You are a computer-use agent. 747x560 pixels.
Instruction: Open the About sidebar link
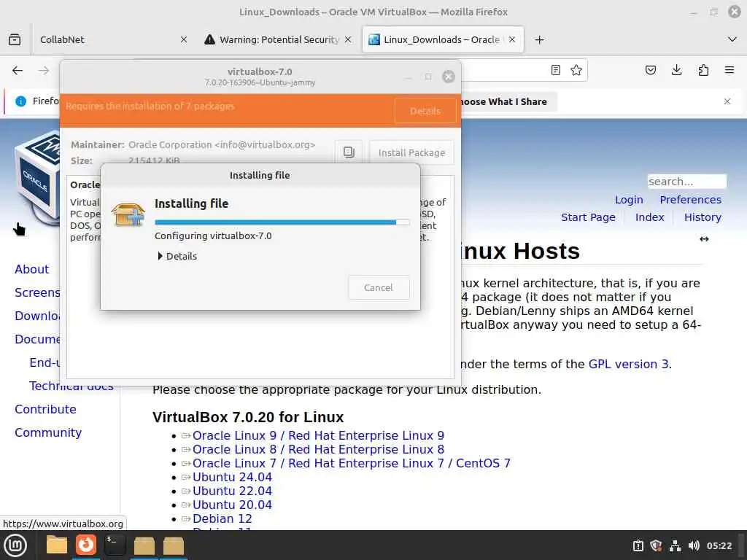(32, 269)
